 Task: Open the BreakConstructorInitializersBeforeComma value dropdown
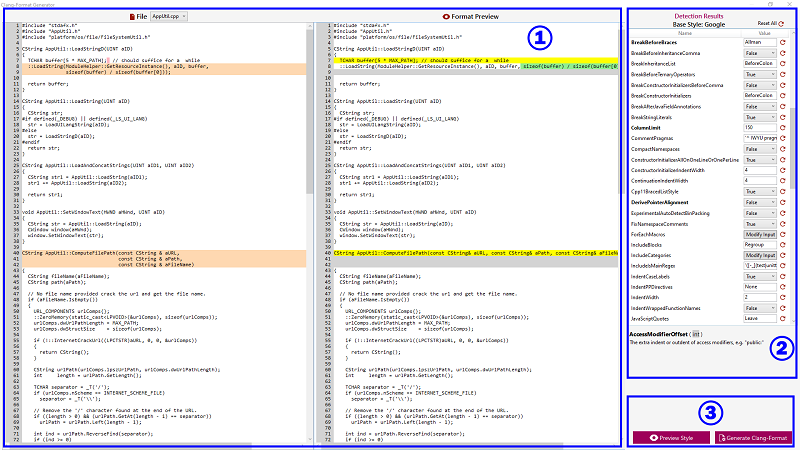(760, 85)
